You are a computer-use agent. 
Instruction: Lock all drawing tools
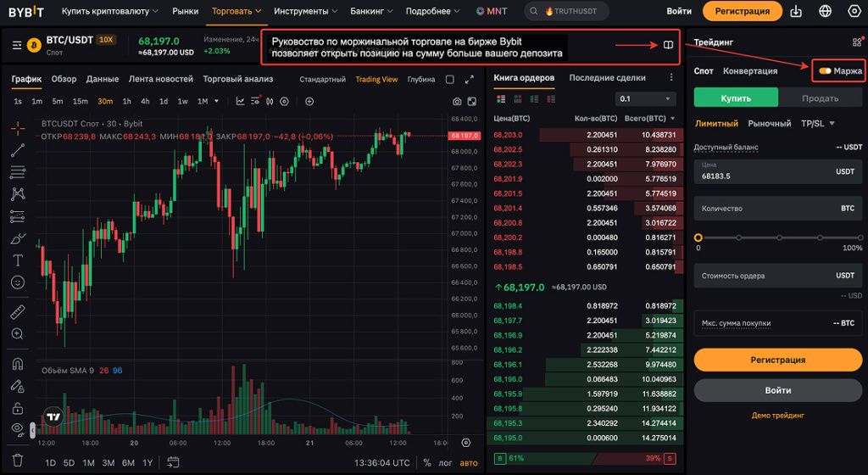(18, 408)
